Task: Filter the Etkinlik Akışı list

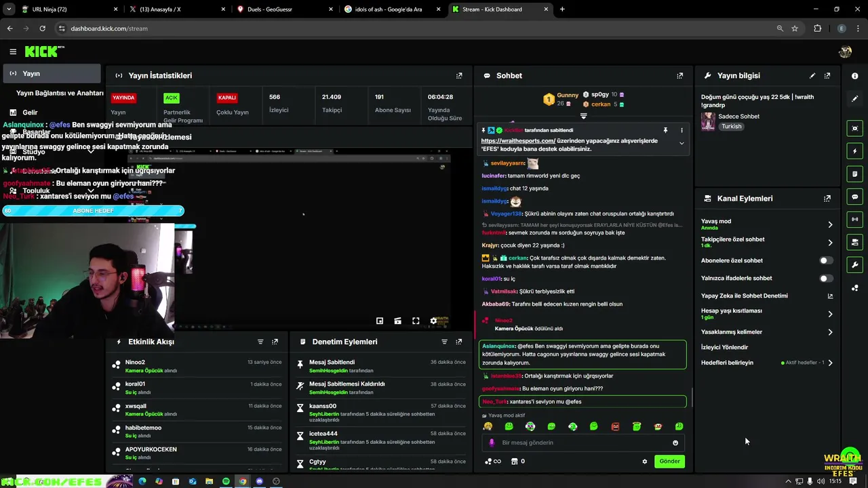Action: point(260,342)
